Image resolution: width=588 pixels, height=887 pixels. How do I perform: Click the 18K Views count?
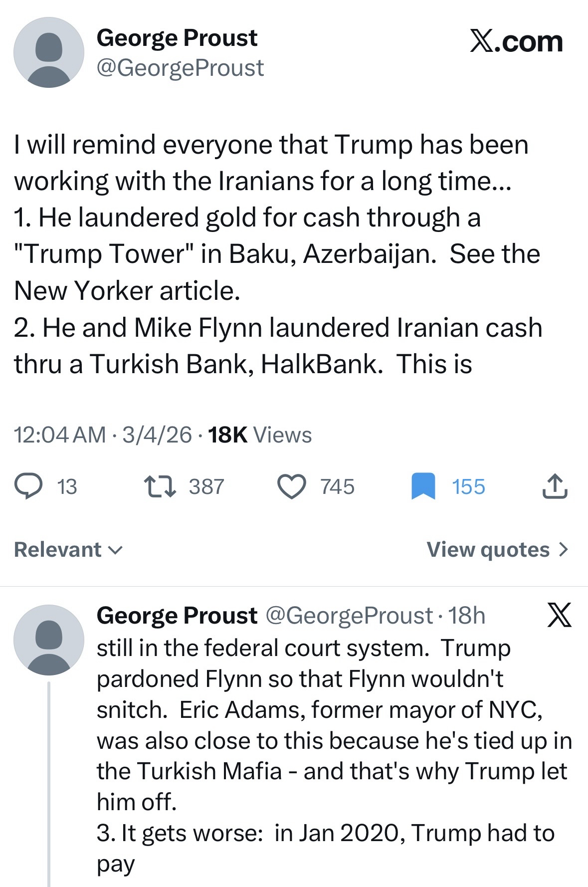260,435
